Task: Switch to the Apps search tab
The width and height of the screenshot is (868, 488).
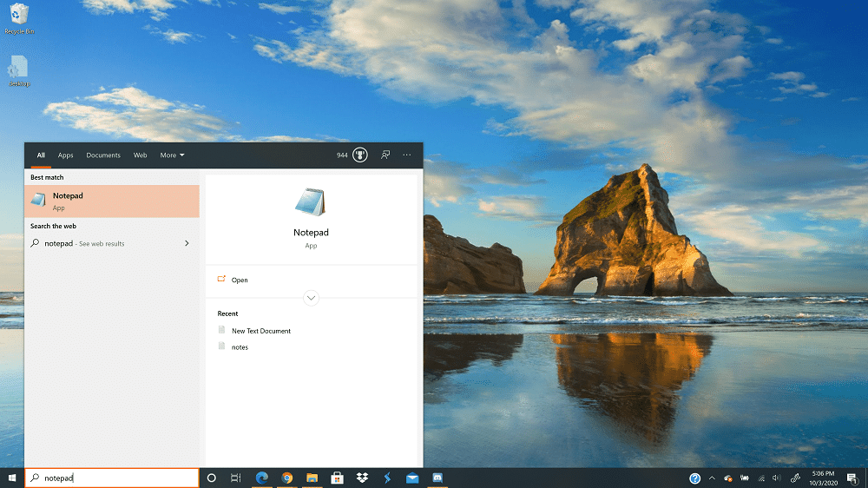Action: (x=65, y=155)
